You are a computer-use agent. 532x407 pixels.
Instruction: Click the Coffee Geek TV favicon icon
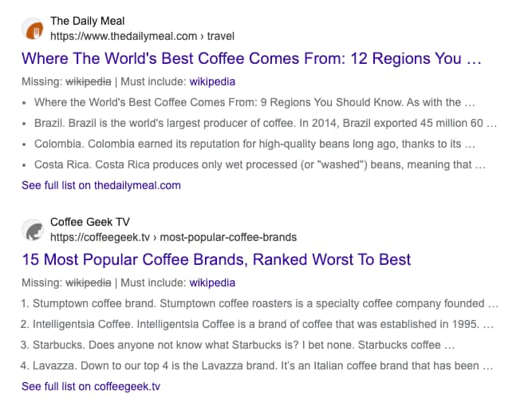33,230
